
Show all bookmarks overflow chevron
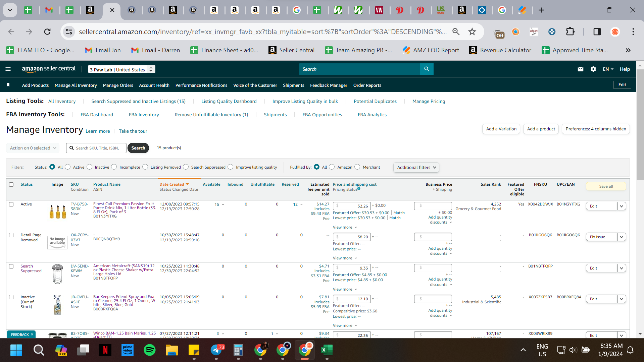(x=628, y=50)
